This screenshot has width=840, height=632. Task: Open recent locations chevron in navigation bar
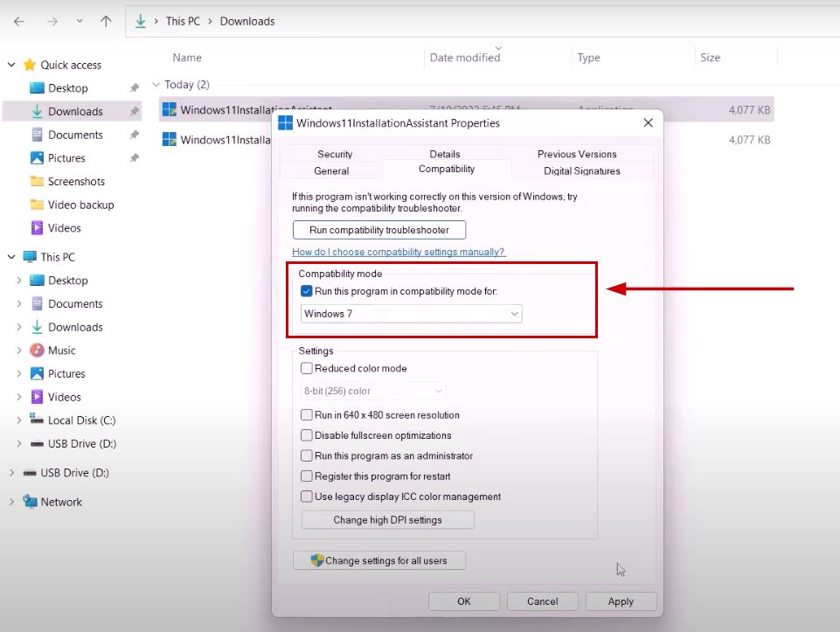[x=80, y=22]
